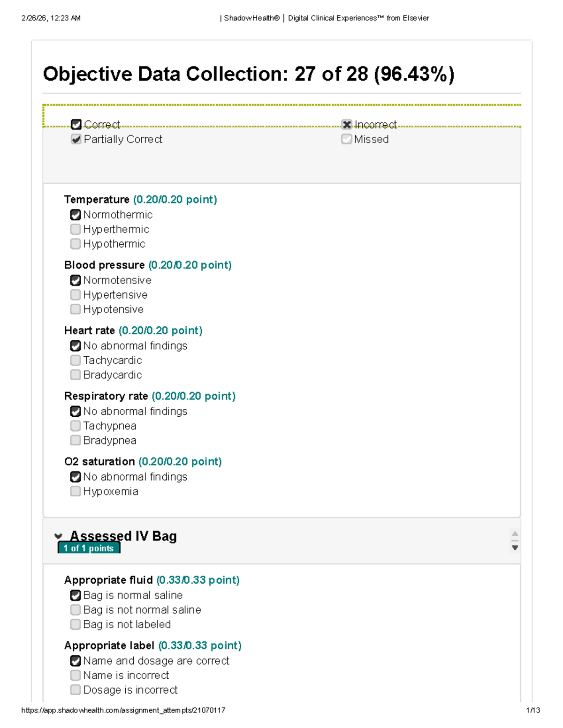This screenshot has width=563, height=728.
Task: Click the Missed legend icon
Action: click(x=347, y=139)
